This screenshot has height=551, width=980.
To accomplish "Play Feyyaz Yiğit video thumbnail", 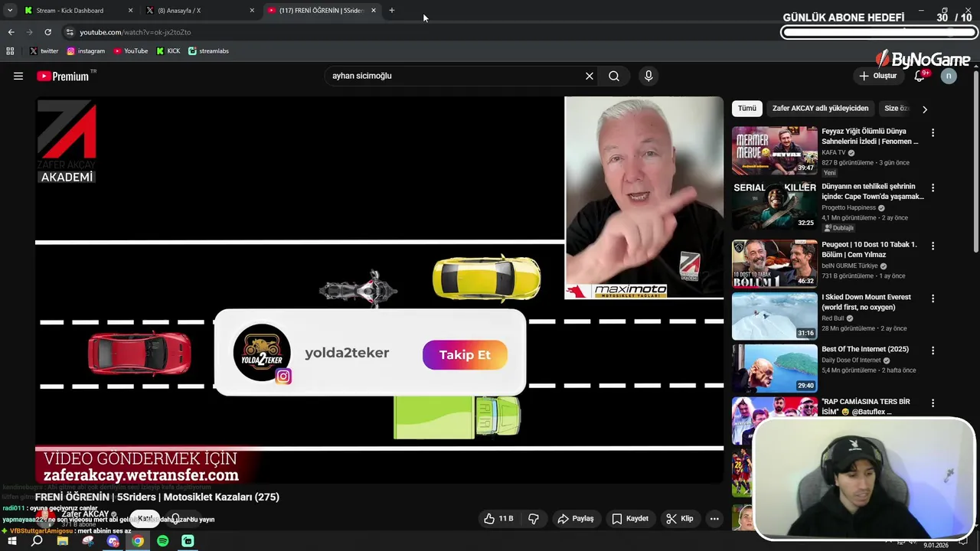I will coord(774,150).
